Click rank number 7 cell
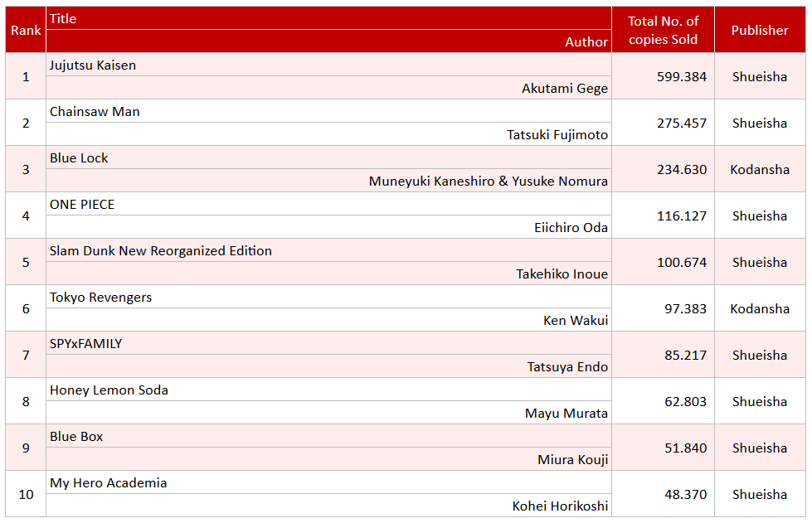Screen dimensions: 812x523 click(26, 356)
